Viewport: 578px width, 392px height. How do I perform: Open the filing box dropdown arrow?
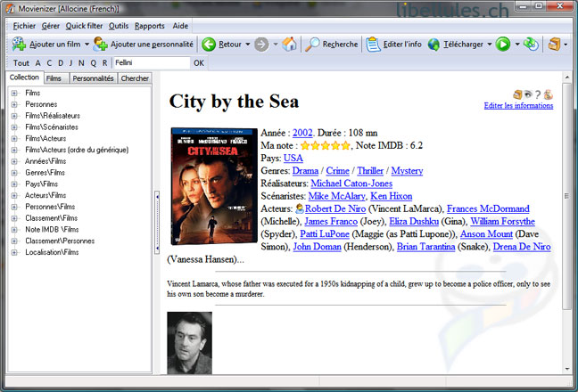(566, 45)
